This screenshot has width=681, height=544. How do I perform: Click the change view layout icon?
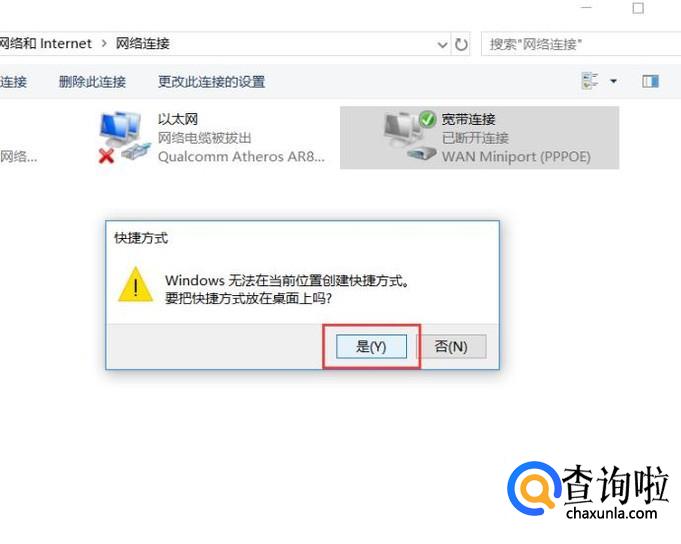coord(590,81)
